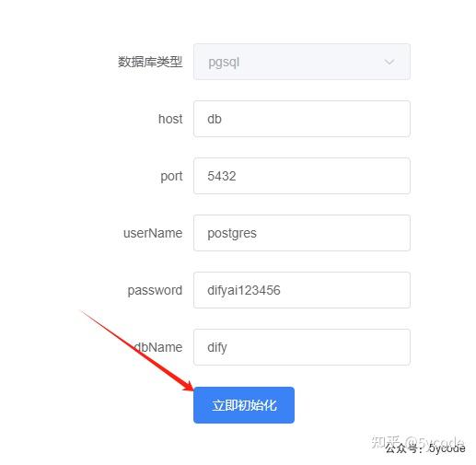Click the 数据库类型 label

tap(150, 62)
